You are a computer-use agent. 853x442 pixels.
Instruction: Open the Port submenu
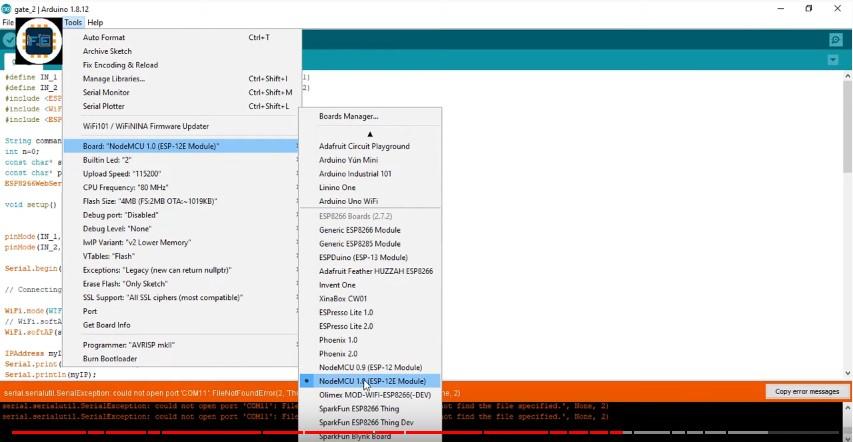click(182, 311)
